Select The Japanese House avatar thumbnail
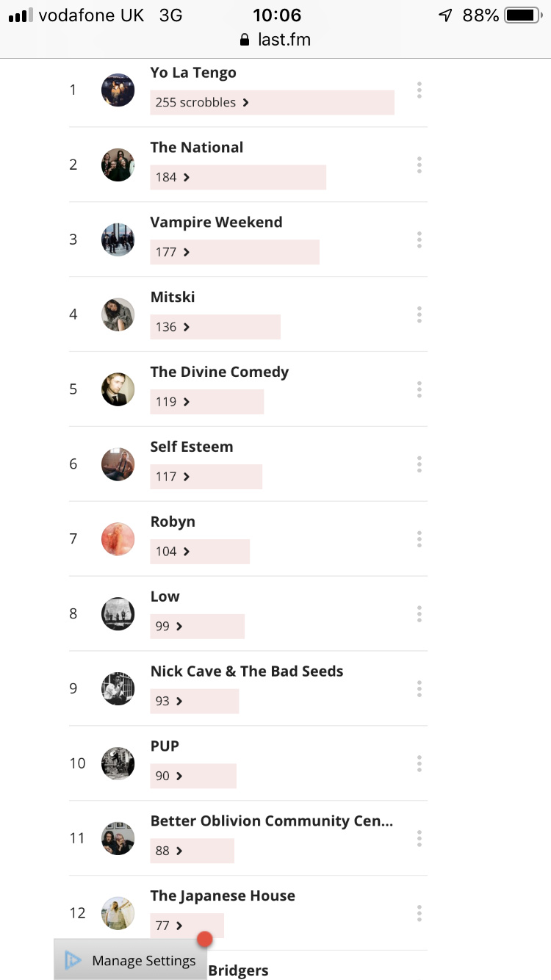Viewport: 551px width, 980px height. pyautogui.click(x=118, y=913)
